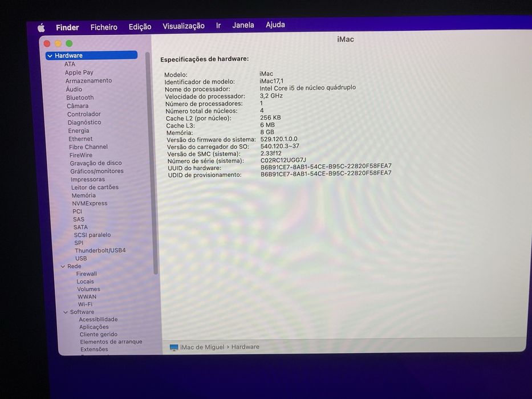532x399 pixels.
Task: Select SATA in the sidebar
Action: click(x=81, y=227)
